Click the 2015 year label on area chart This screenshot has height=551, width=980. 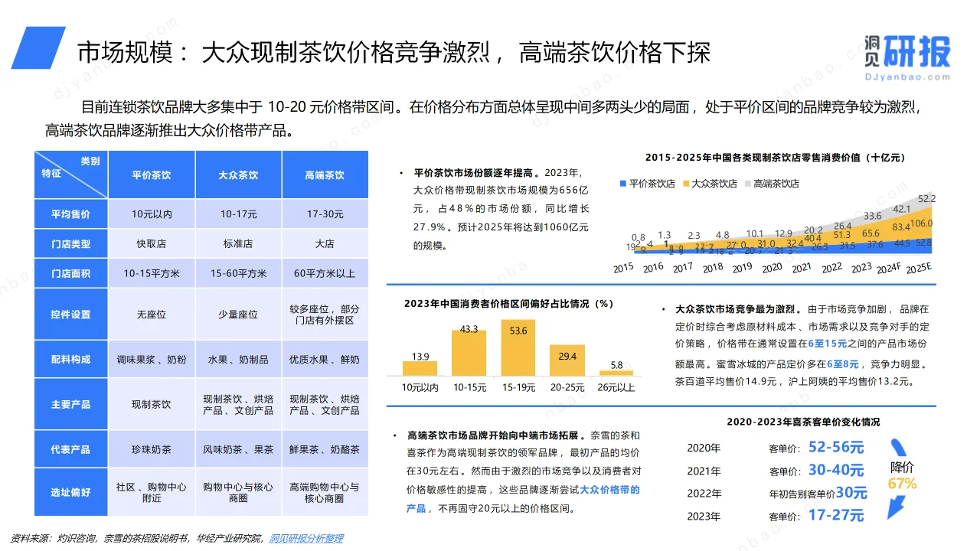(x=623, y=268)
